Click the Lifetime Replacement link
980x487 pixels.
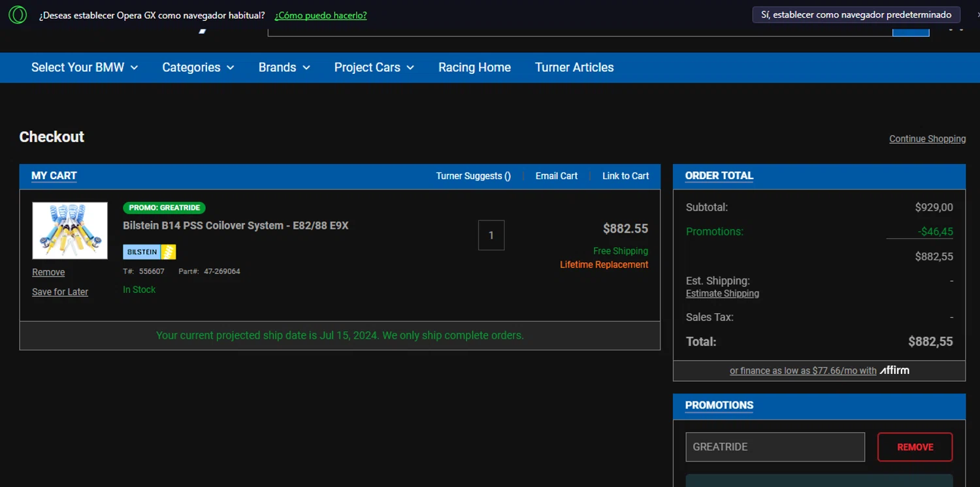coord(604,265)
